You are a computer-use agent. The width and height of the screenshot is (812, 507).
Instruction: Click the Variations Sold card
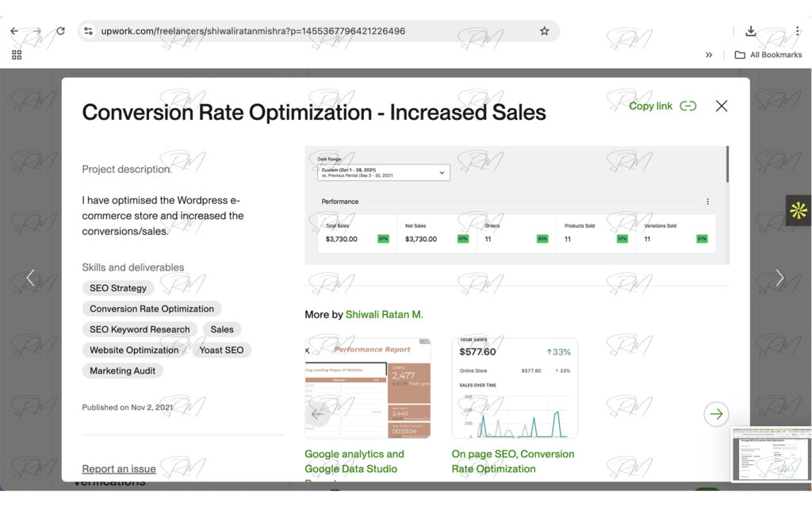[x=676, y=234]
